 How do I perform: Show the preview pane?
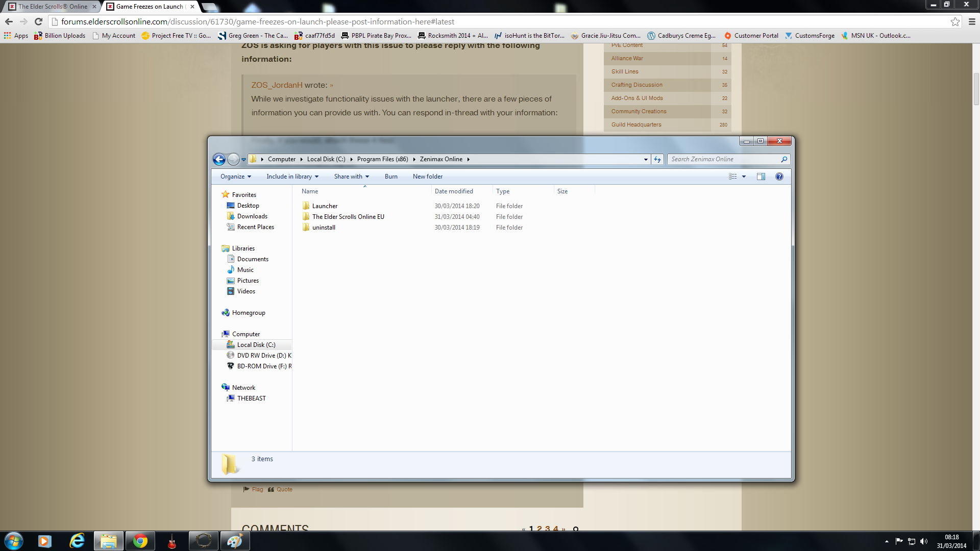761,177
